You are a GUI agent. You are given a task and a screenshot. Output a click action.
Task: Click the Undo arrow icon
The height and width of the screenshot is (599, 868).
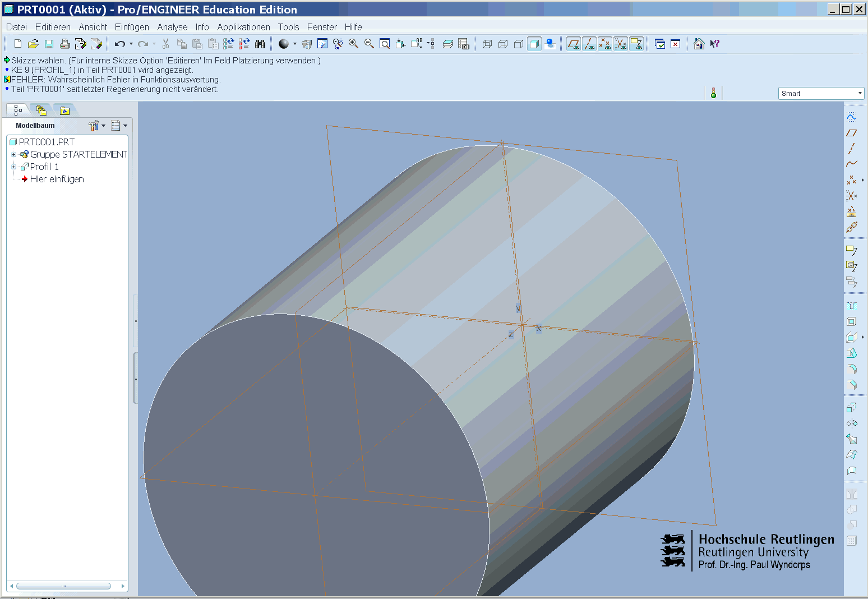click(x=119, y=44)
